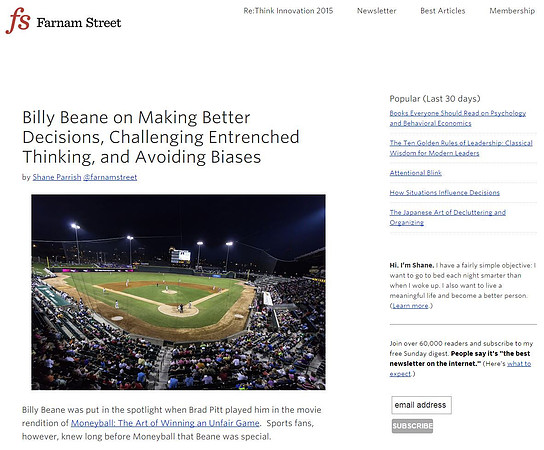Visit the @farnamstreet Twitter link
Viewport: 544px width, 450px height.
(110, 177)
